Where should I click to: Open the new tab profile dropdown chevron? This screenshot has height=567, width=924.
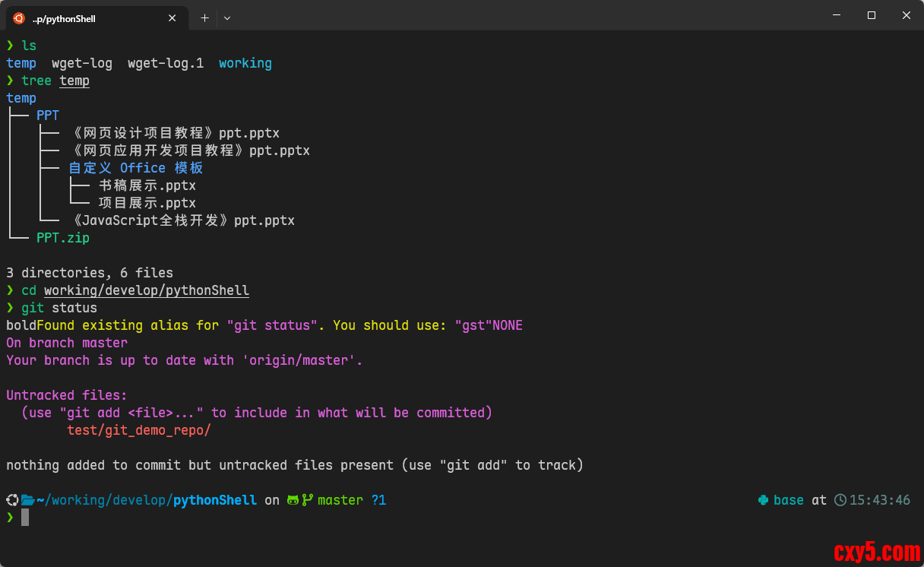pos(227,18)
